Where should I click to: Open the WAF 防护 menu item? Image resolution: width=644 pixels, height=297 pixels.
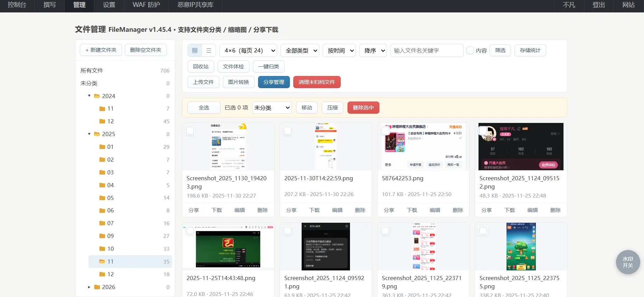coord(146,5)
